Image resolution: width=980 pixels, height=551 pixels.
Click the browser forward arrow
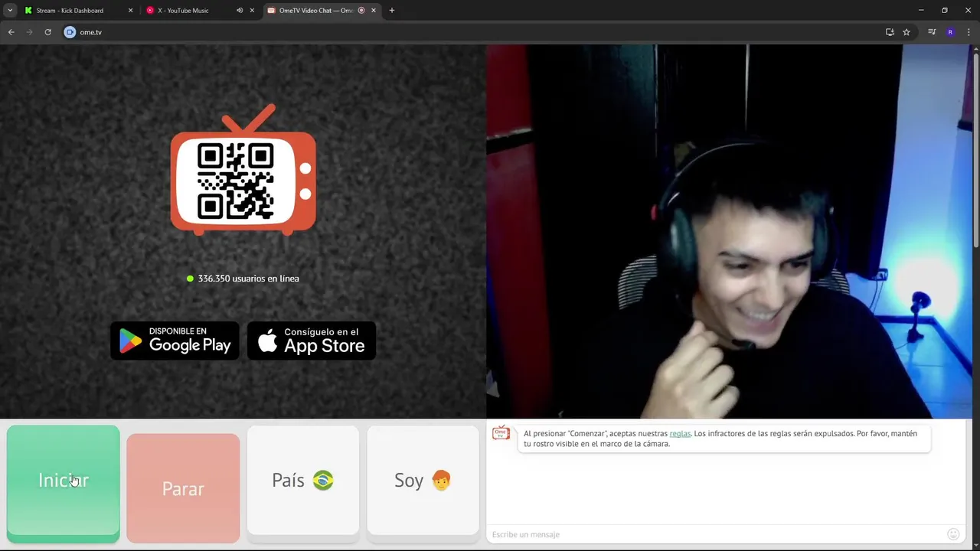tap(30, 32)
